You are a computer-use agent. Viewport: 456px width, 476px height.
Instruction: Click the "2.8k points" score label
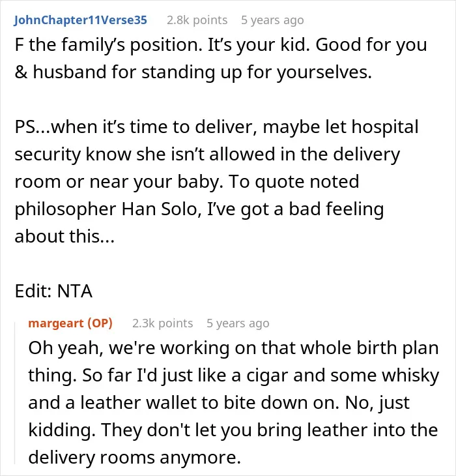click(197, 20)
